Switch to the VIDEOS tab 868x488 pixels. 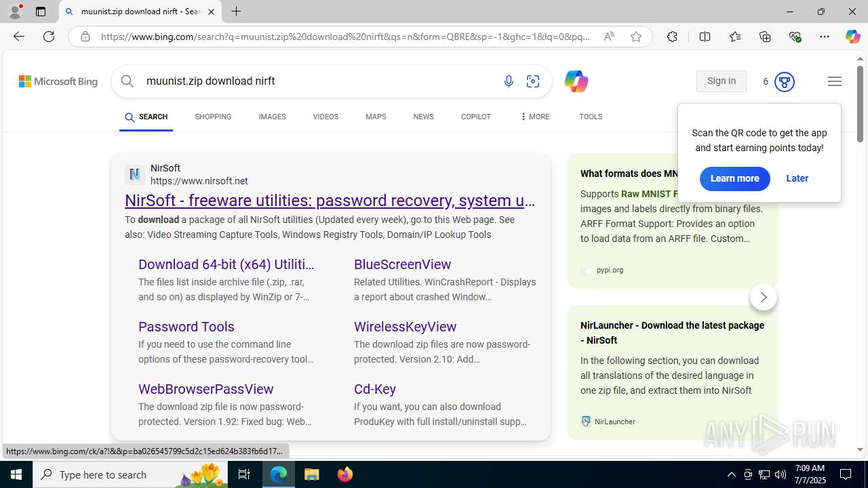coord(325,117)
